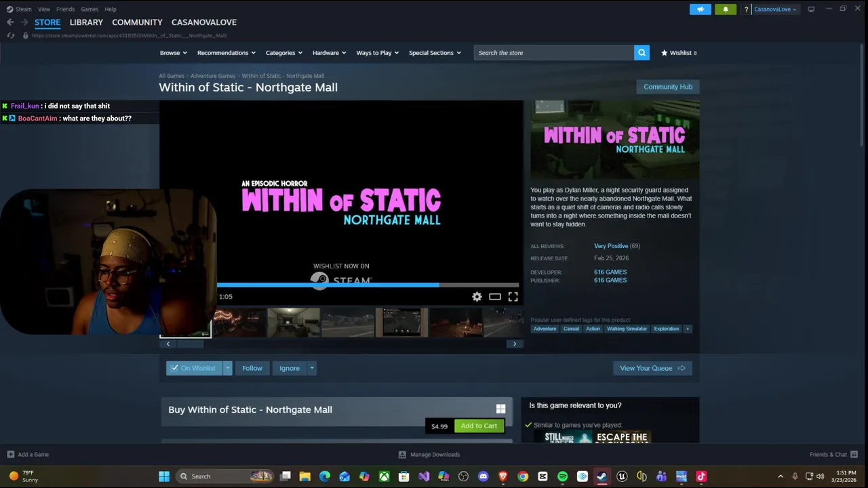The width and height of the screenshot is (868, 488).
Task: Go back with the navigation arrow
Action: point(10,22)
